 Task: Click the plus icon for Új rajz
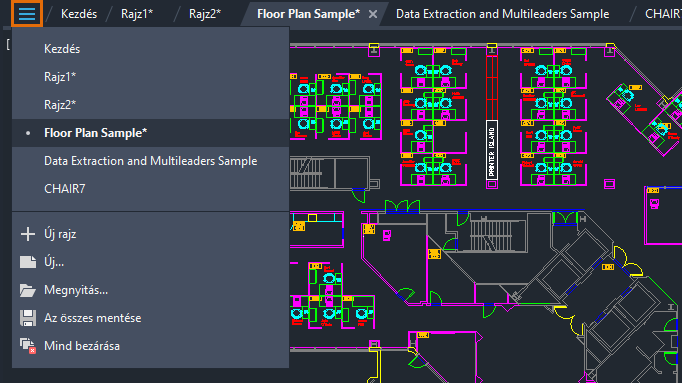pos(28,234)
